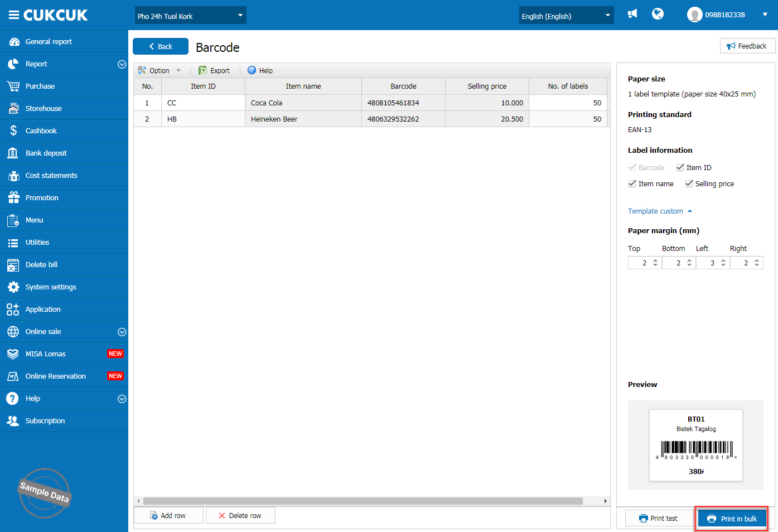The height and width of the screenshot is (532, 778).
Task: Expand the Option dropdown arrow
Action: click(178, 70)
